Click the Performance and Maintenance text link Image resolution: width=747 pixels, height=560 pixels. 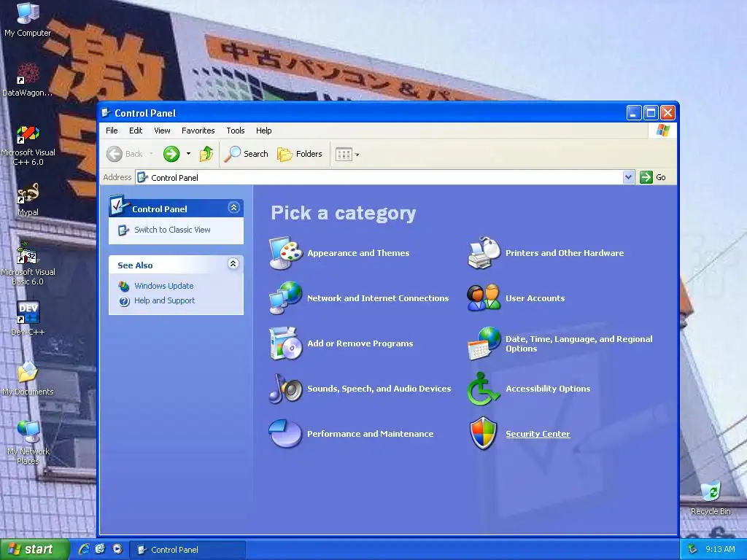(x=370, y=434)
